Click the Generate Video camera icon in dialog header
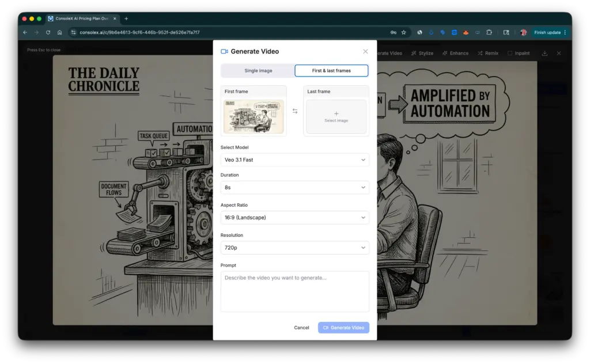590x364 pixels. (x=225, y=51)
